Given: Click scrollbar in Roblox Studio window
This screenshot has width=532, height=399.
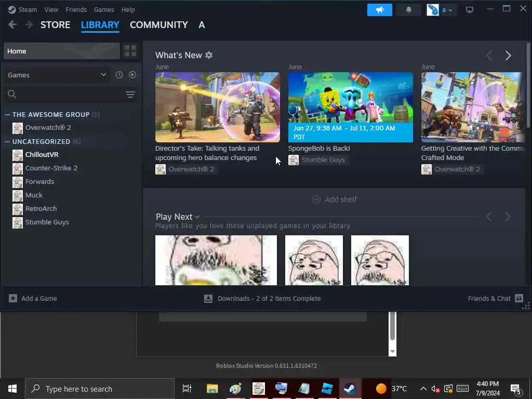Looking at the screenshot, I should pos(392,326).
